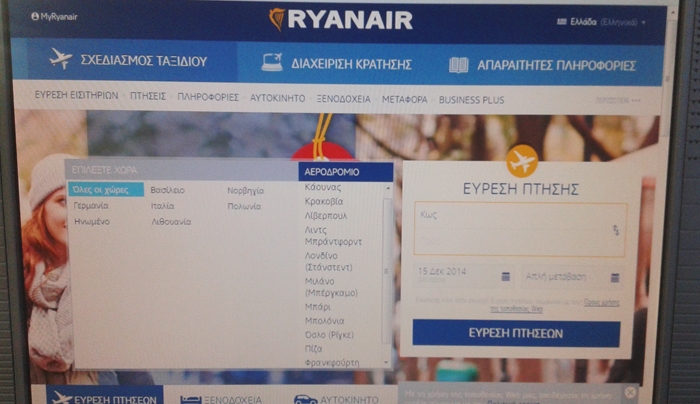Select Όλες οι χώρες country option

click(x=106, y=190)
